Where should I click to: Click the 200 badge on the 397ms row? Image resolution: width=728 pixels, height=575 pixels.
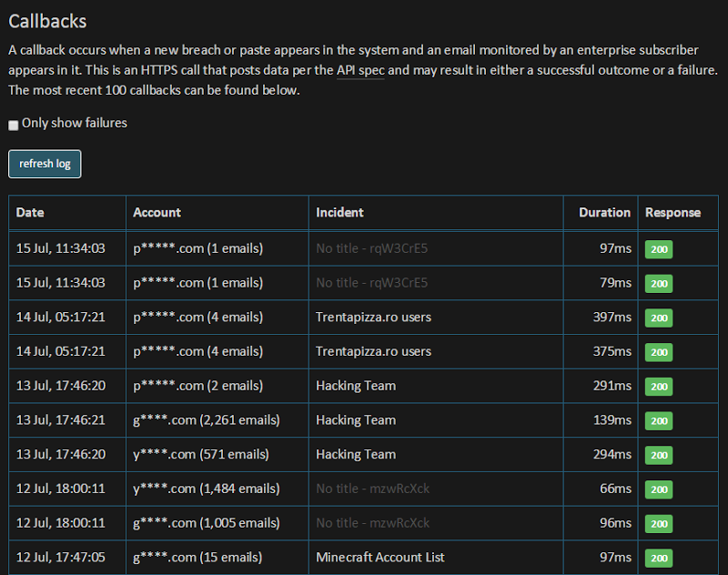tap(658, 318)
